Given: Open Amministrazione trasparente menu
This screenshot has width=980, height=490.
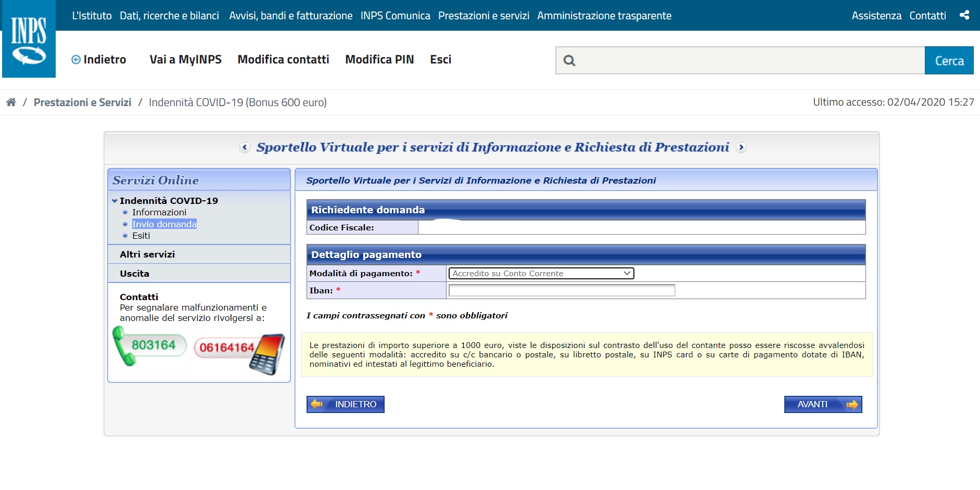Looking at the screenshot, I should (x=604, y=16).
